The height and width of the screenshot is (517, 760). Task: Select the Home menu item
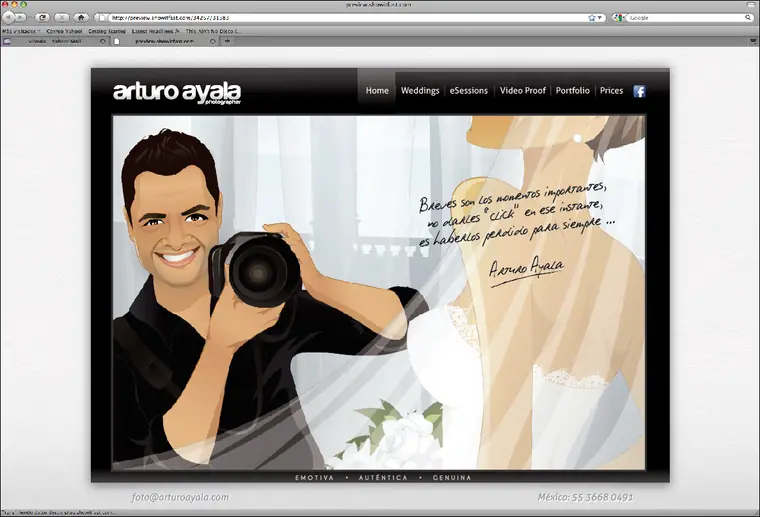(377, 91)
